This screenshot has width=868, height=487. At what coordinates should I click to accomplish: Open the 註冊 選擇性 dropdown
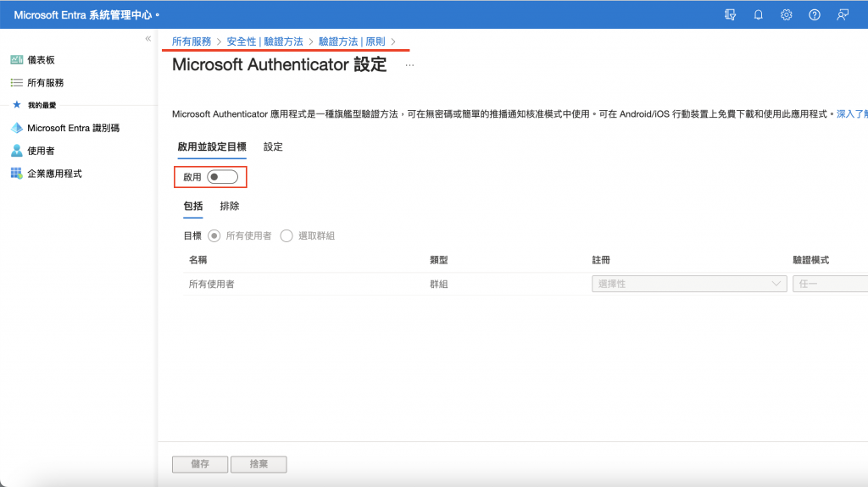689,284
